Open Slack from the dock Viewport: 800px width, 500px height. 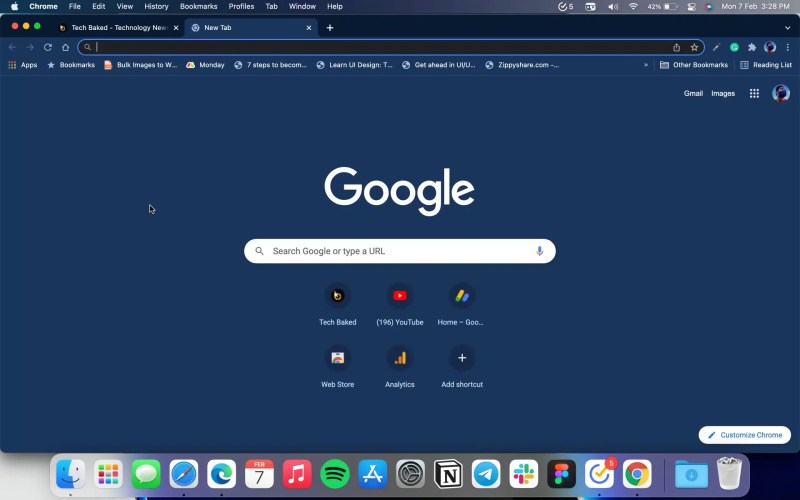click(x=523, y=474)
